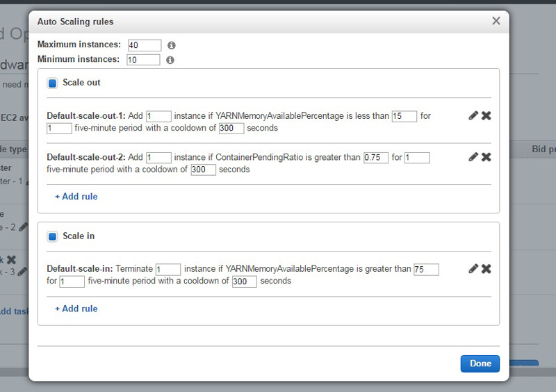Click Default-scale-in threshold field showing 75

[x=426, y=269]
